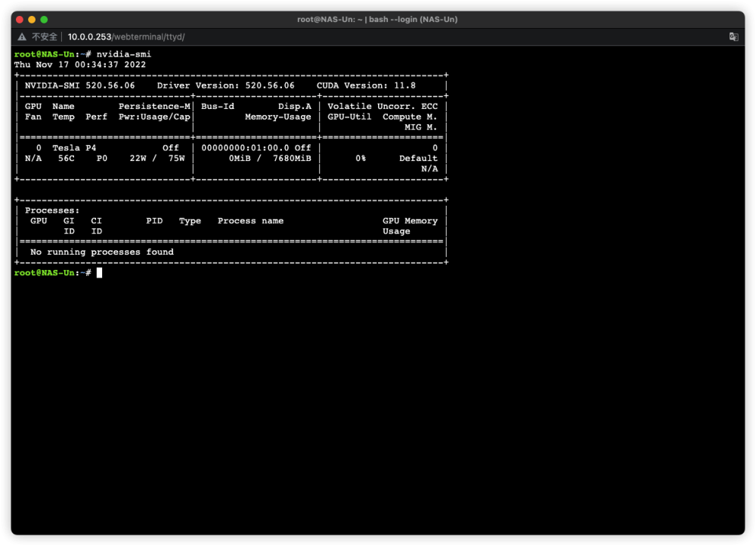Click the 'Volatile Uncorr. ECC' header
The width and height of the screenshot is (756, 546).
(383, 106)
